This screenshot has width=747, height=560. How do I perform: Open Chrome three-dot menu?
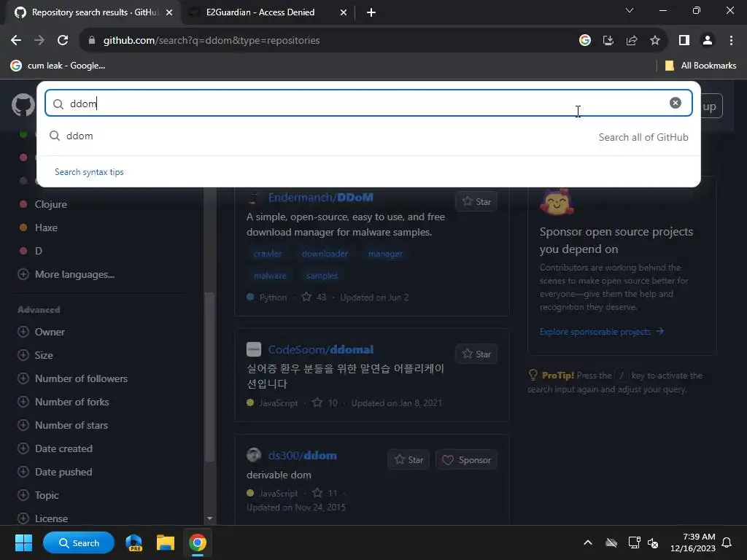click(x=731, y=41)
